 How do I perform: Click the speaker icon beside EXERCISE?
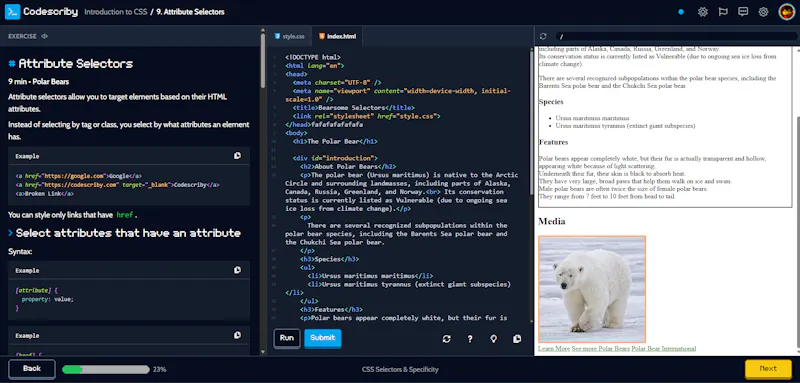(45, 36)
